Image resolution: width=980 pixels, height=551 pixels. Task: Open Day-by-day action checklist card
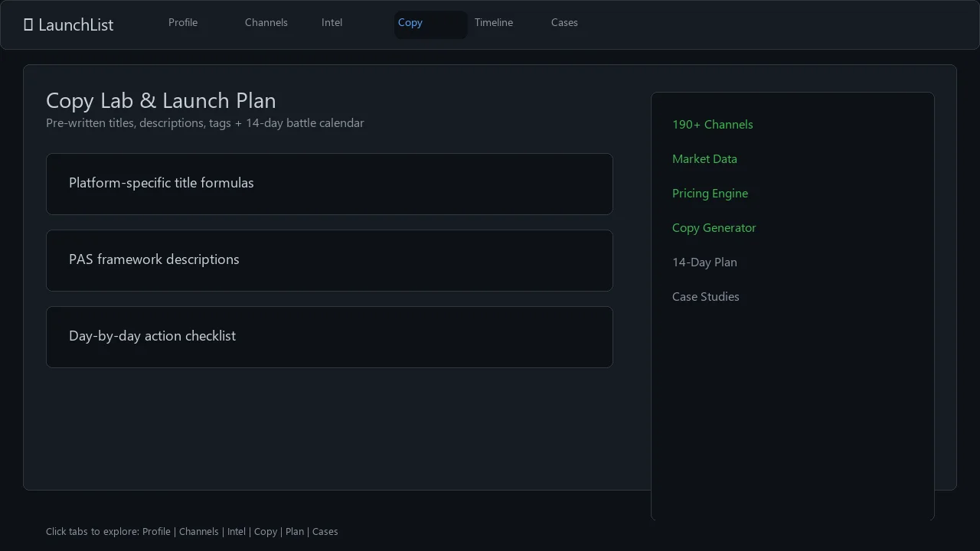pos(329,337)
